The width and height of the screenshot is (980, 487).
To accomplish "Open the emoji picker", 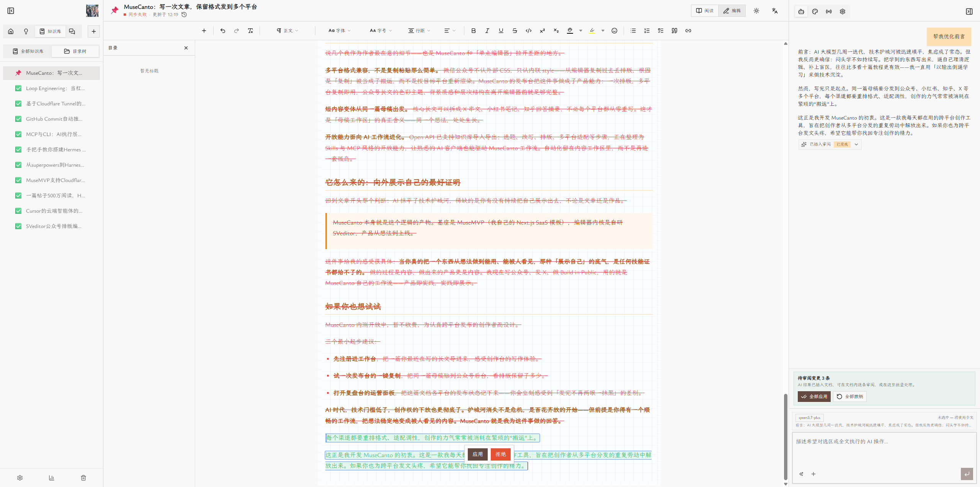I will tap(614, 31).
